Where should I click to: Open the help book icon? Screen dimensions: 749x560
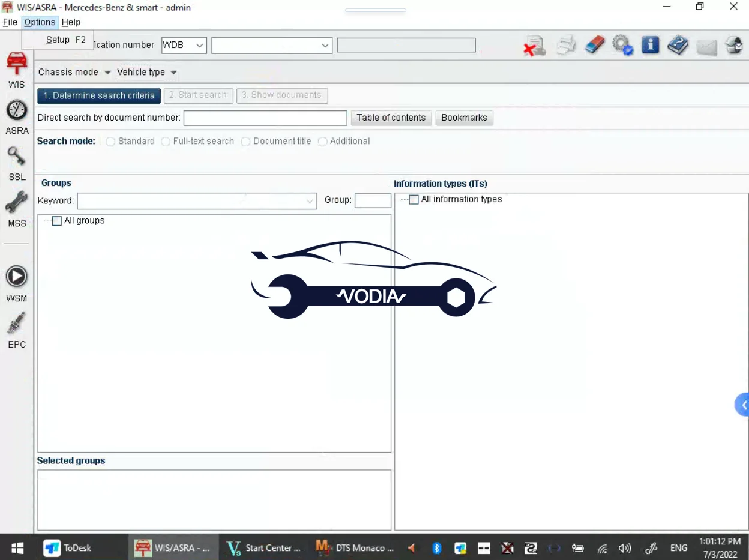click(678, 45)
